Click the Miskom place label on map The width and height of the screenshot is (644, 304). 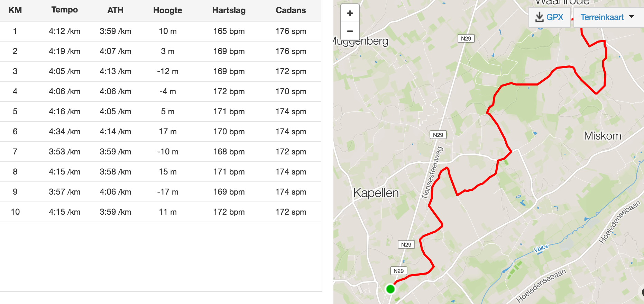click(602, 136)
